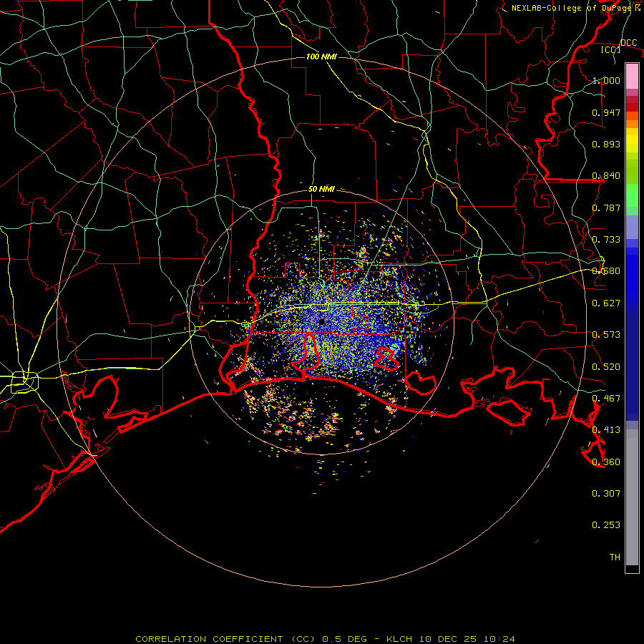The height and width of the screenshot is (644, 644).
Task: Click the 0.573 scale value
Action: (x=606, y=335)
